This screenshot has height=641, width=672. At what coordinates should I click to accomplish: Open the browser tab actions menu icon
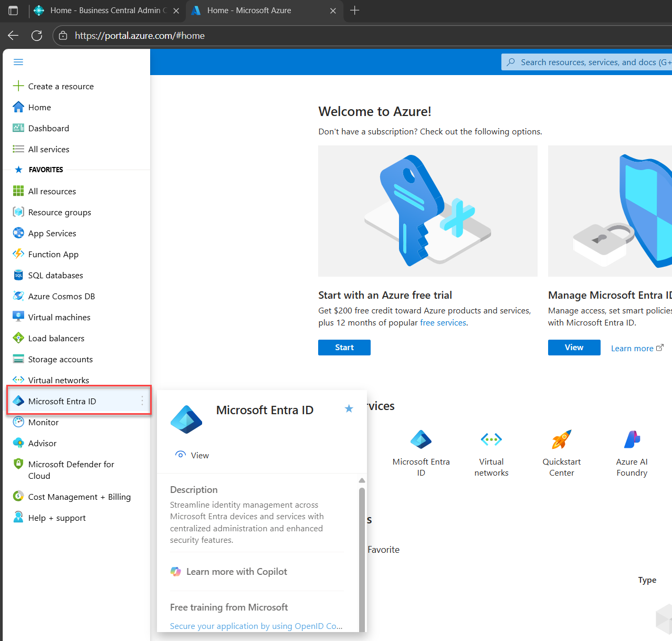[x=13, y=10]
